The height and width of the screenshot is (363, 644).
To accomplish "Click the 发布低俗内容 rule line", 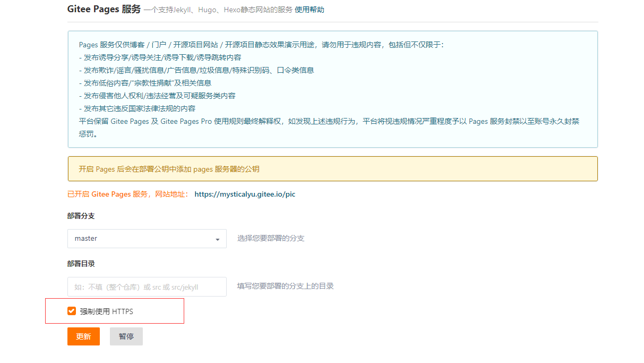I will [x=145, y=83].
